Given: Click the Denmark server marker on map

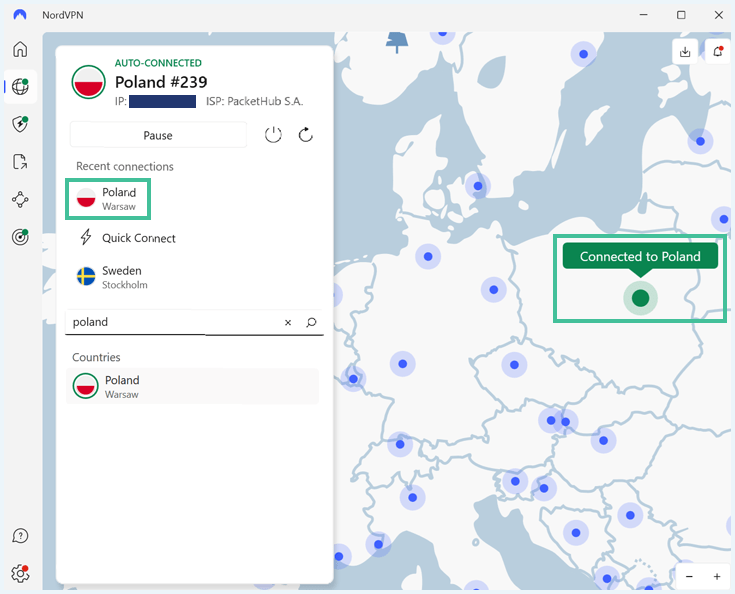Looking at the screenshot, I should pos(478,186).
